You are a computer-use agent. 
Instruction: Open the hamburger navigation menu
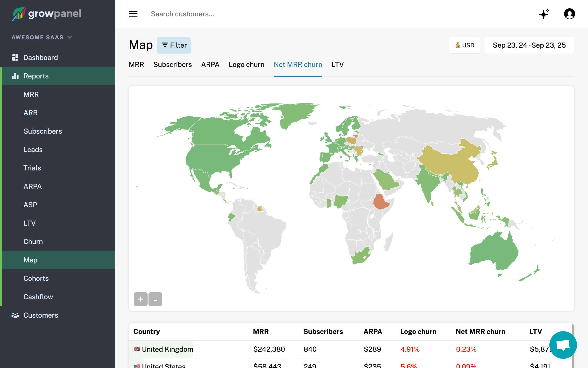click(x=133, y=14)
